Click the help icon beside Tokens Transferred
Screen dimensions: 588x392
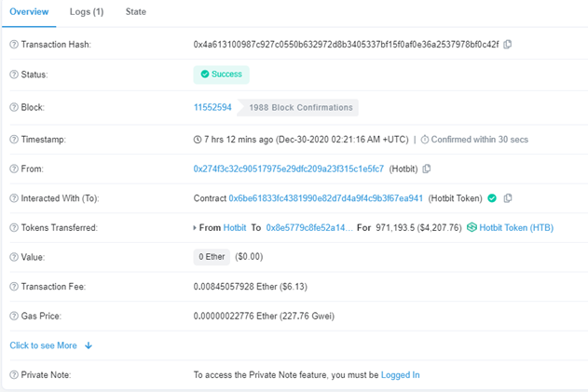click(14, 227)
